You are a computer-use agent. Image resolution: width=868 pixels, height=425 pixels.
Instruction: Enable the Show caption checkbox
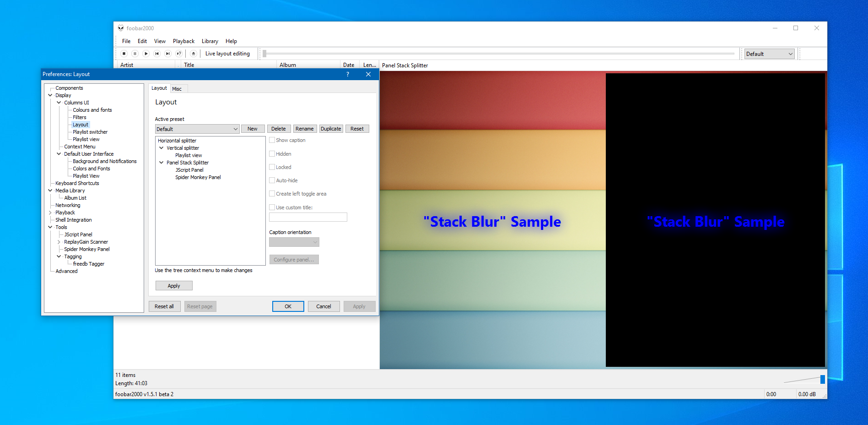(272, 140)
